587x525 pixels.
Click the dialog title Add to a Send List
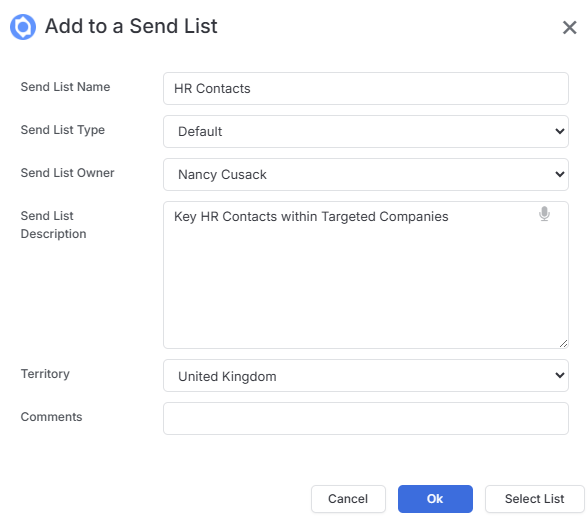tap(131, 26)
